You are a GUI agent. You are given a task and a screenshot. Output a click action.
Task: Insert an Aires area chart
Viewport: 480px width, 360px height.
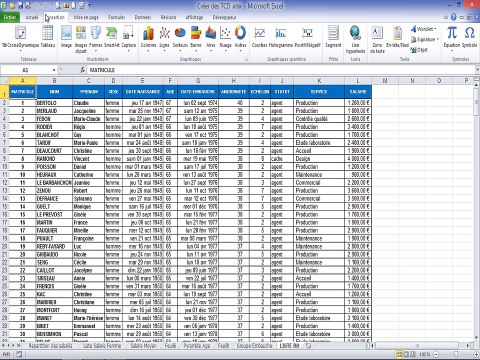pos(211,38)
